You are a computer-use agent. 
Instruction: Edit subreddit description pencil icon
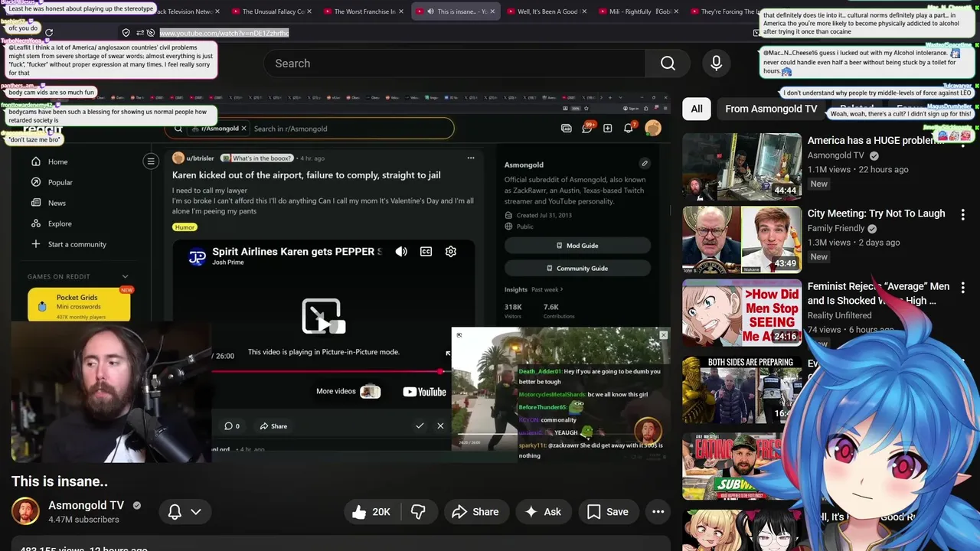click(x=644, y=163)
